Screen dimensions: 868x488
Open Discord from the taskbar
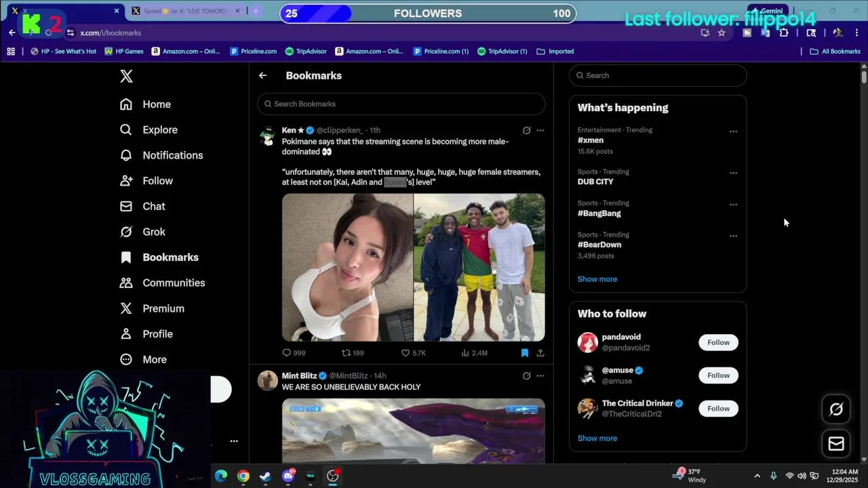pyautogui.click(x=288, y=476)
